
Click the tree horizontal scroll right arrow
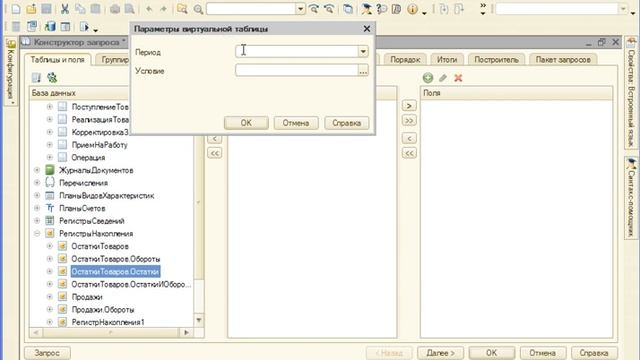186,333
